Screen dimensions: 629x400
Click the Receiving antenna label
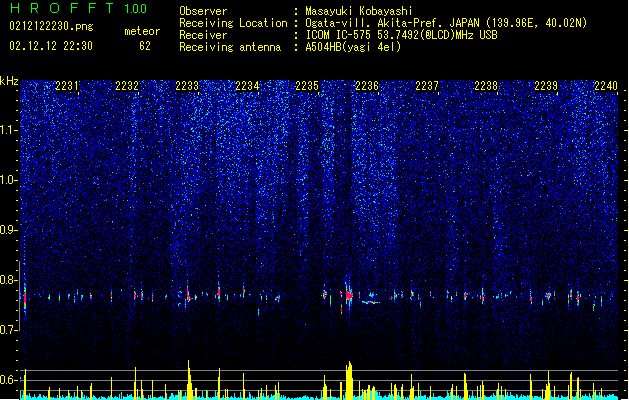[230, 47]
